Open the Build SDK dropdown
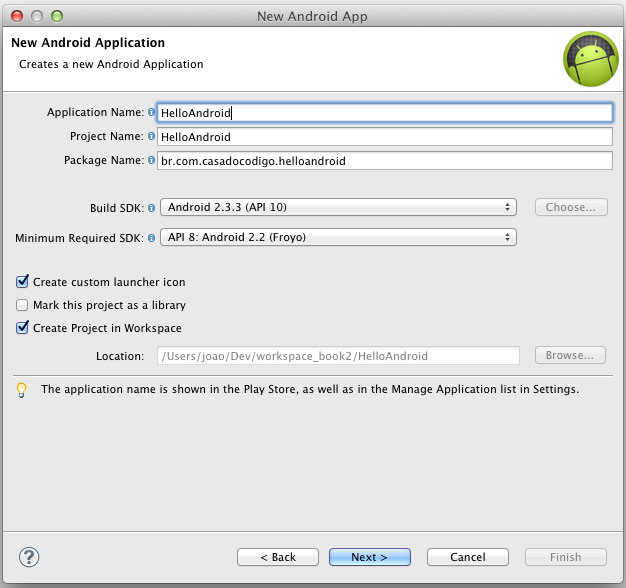 pyautogui.click(x=337, y=208)
